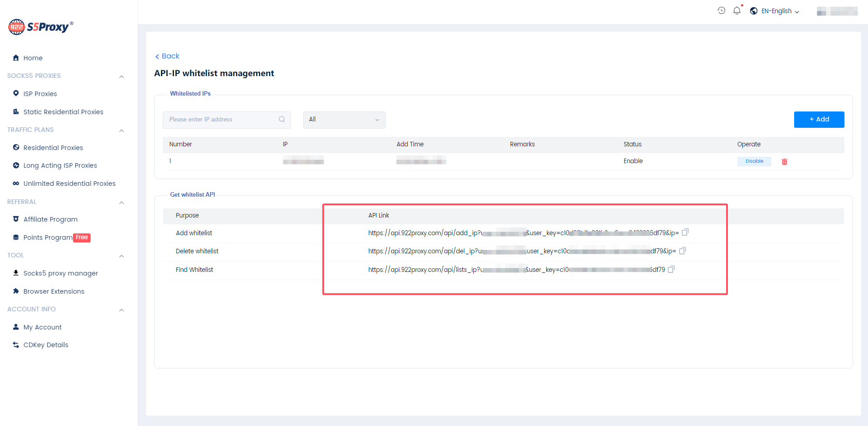
Task: Collapse the ACCOUNT INFO section
Action: pyautogui.click(x=121, y=310)
